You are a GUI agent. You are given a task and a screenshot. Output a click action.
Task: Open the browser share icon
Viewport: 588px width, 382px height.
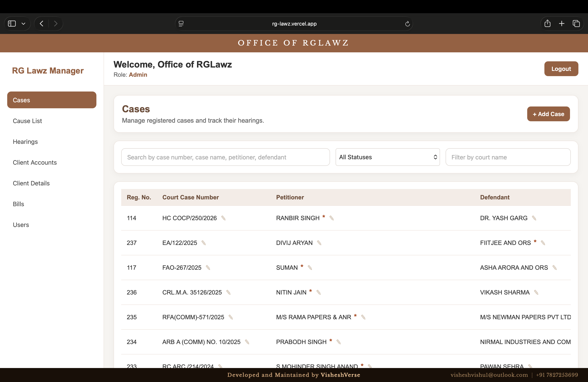pyautogui.click(x=547, y=23)
